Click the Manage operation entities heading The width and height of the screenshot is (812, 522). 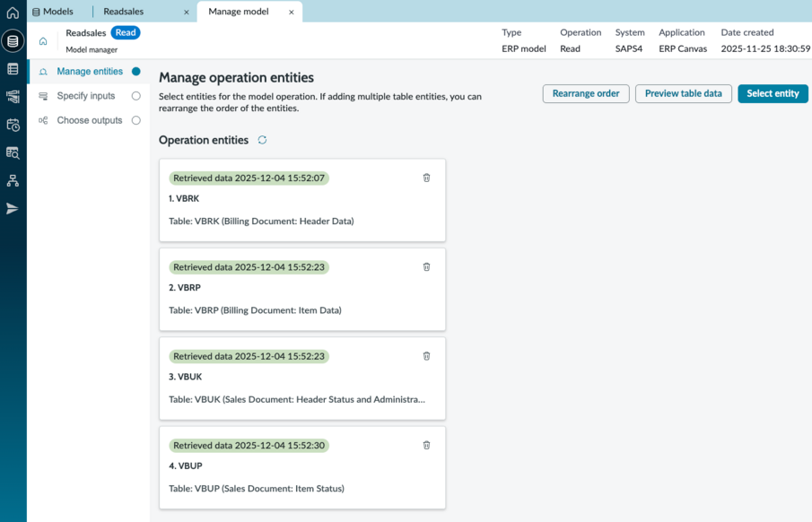[x=236, y=78]
